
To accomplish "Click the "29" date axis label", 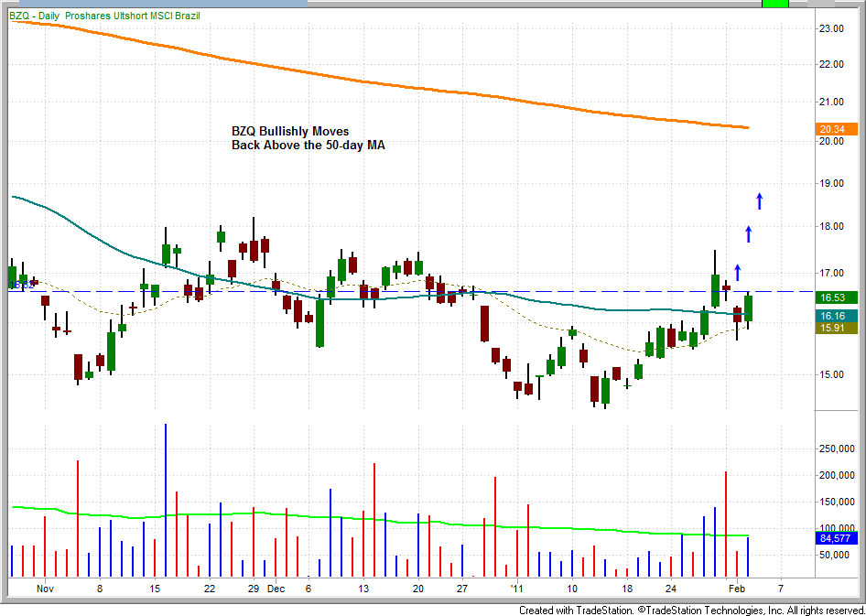I will [254, 589].
